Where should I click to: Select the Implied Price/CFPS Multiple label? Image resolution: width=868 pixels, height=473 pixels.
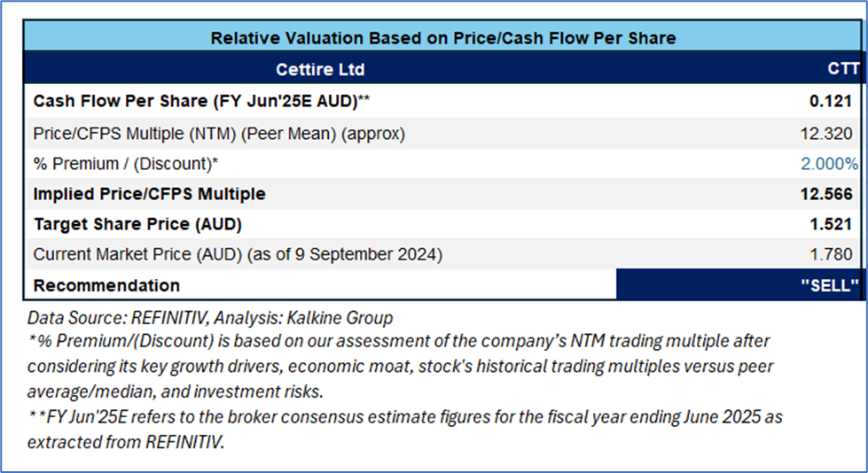[149, 193]
